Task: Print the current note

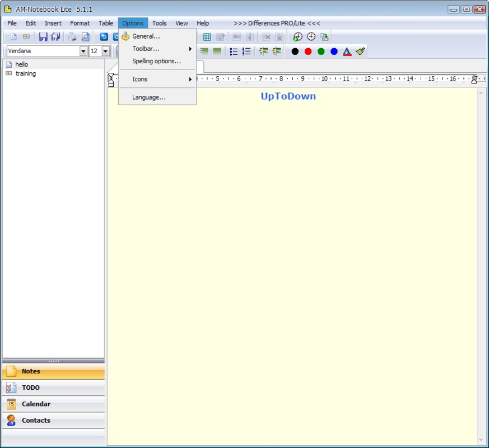Action: pyautogui.click(x=72, y=37)
